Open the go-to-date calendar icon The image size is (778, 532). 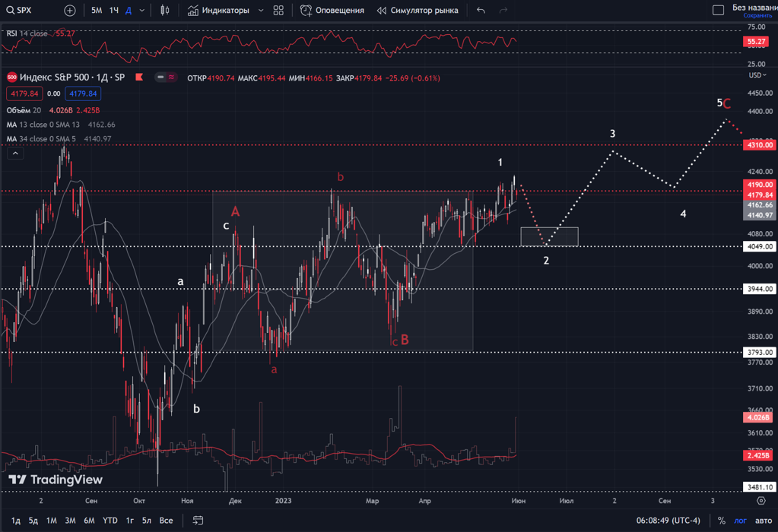[198, 521]
